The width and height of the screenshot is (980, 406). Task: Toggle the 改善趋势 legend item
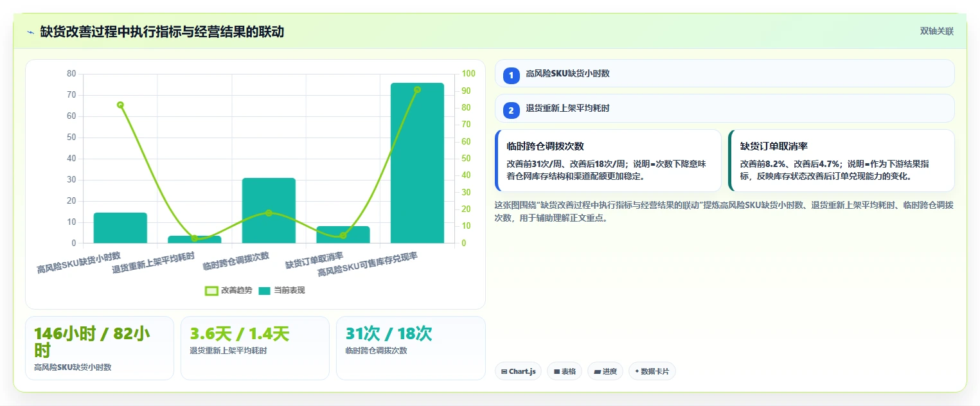point(229,290)
